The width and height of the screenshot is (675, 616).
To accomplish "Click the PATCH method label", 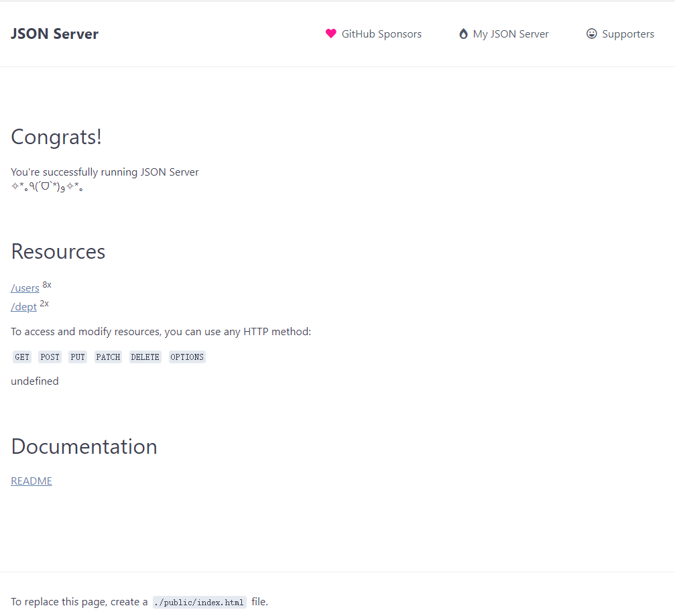I will pos(108,357).
